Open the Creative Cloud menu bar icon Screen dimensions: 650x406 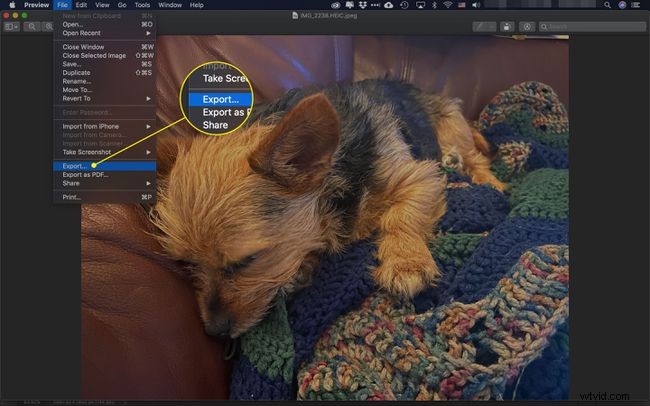click(x=336, y=5)
